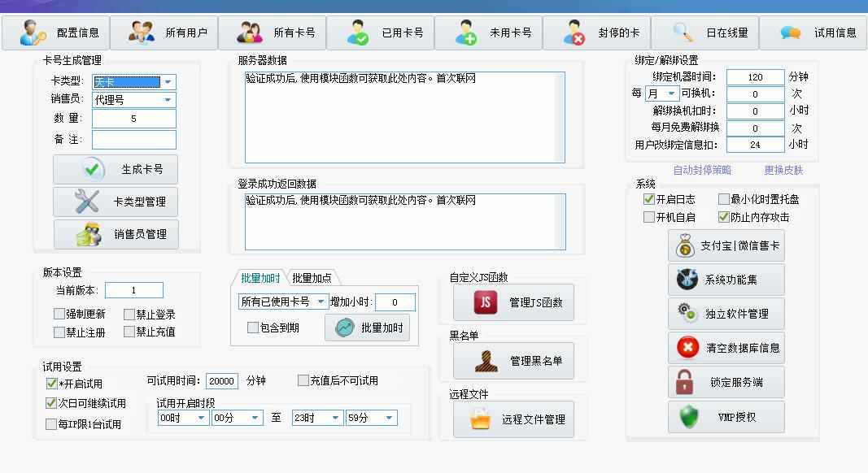Switch to the 批量加时 tab
The image size is (868, 473).
(x=260, y=278)
